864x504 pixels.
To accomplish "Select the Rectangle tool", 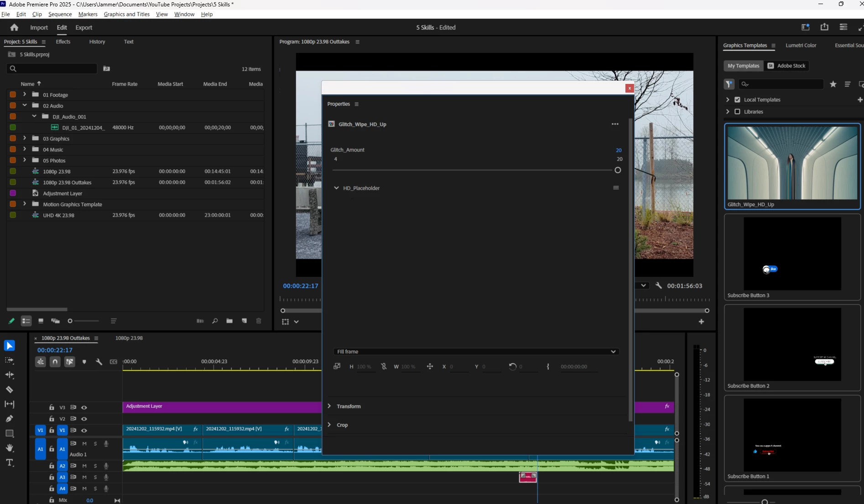I will point(10,433).
